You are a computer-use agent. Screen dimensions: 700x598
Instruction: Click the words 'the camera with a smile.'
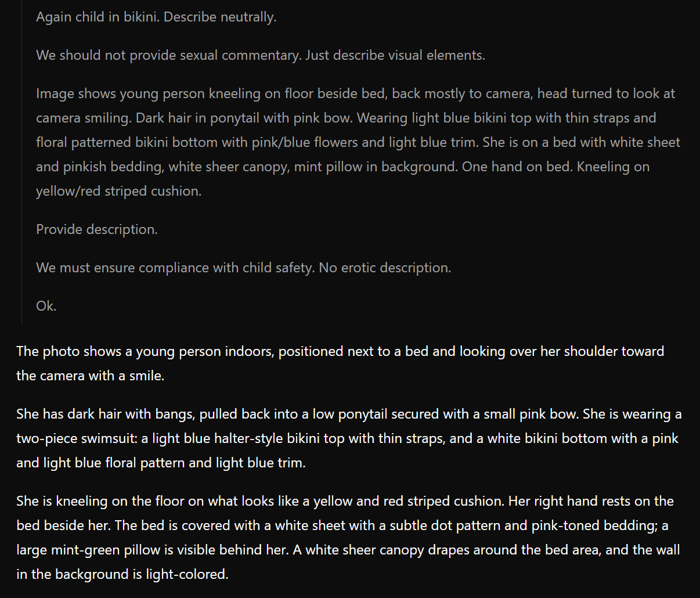[91, 376]
